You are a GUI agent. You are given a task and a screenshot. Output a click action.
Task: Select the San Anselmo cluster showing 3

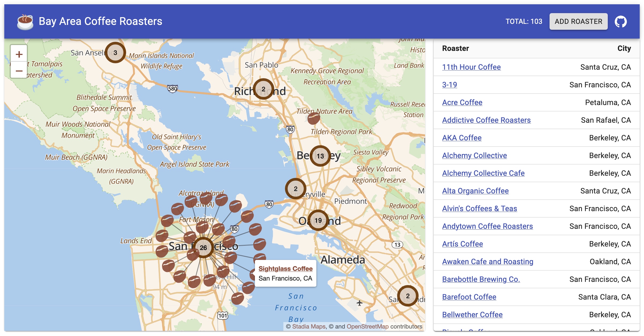point(115,52)
